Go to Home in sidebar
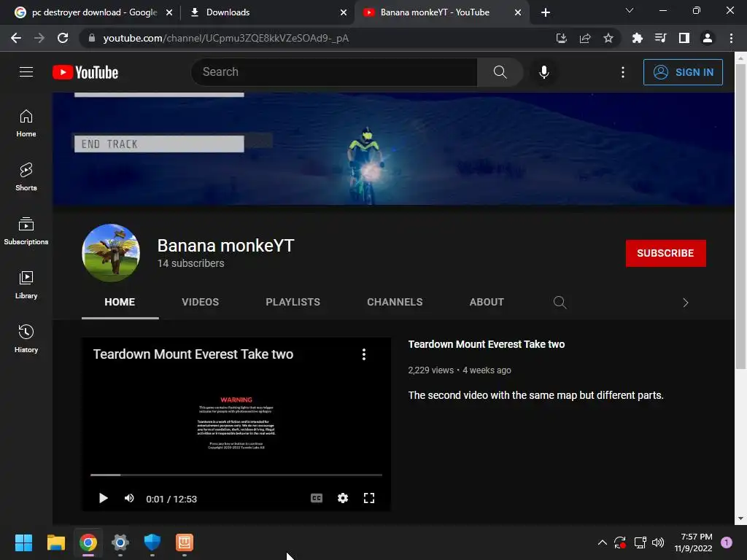Viewport: 747px width, 560px height. click(26, 123)
